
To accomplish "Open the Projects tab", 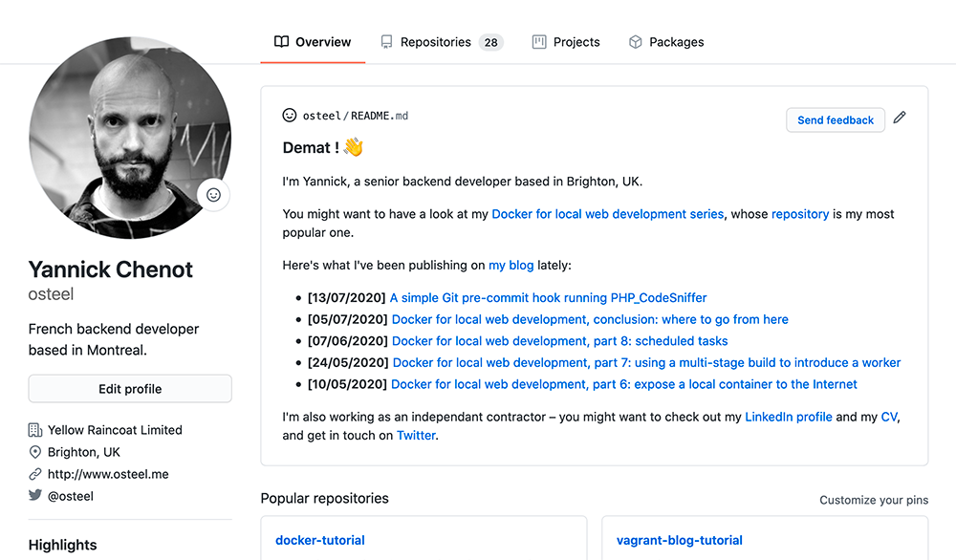I will pos(566,42).
